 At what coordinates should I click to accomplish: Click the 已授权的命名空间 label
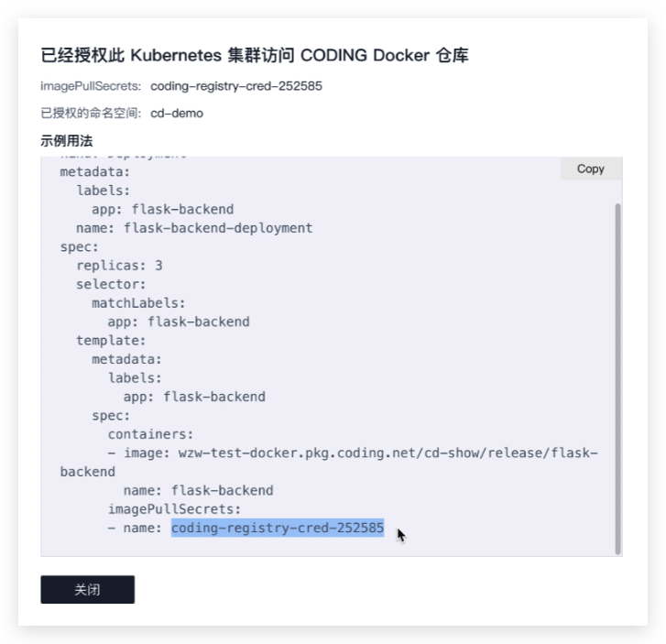pyautogui.click(x=91, y=114)
